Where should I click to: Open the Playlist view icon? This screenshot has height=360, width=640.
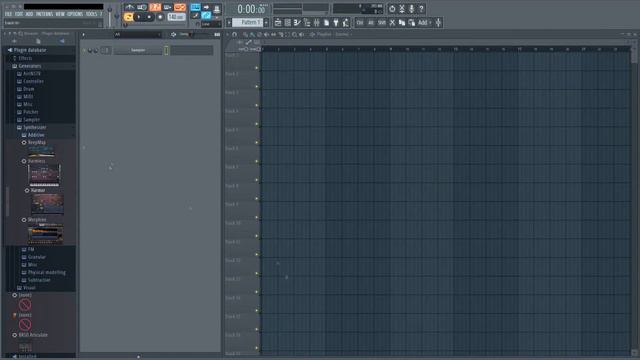coord(278,23)
